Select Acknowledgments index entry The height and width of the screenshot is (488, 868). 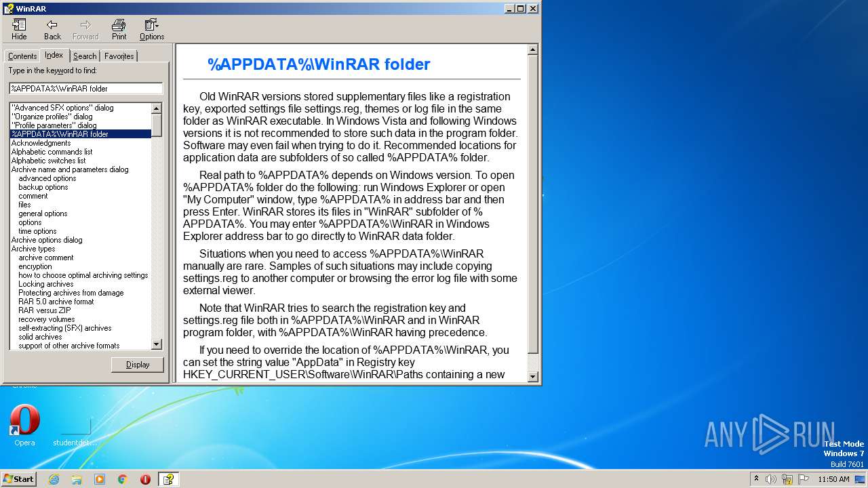pos(41,143)
